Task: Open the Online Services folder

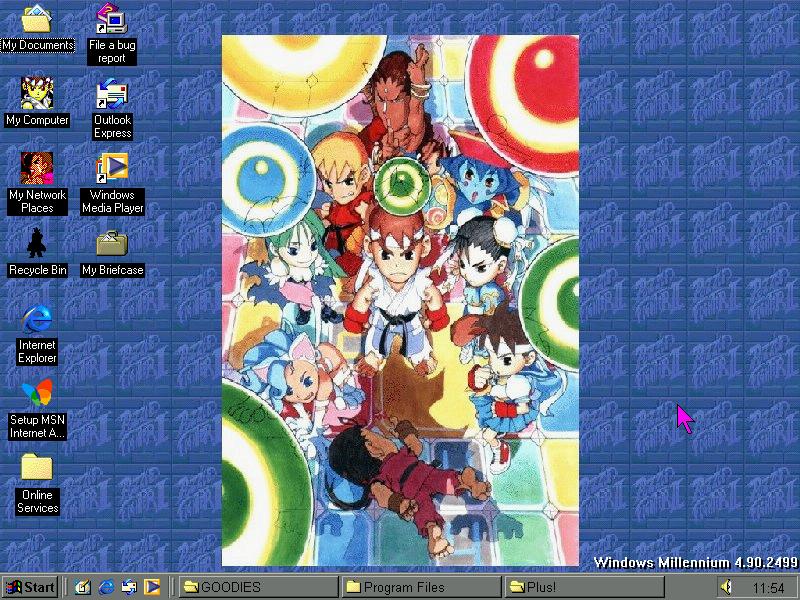Action: click(x=37, y=468)
